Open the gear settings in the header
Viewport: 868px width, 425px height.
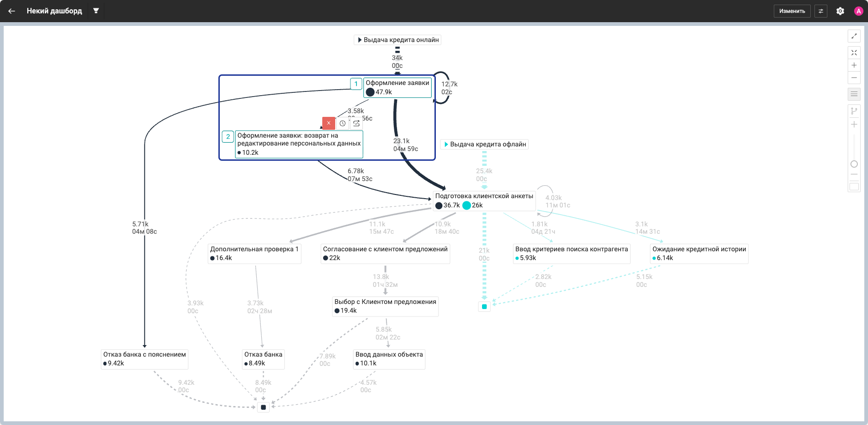840,11
